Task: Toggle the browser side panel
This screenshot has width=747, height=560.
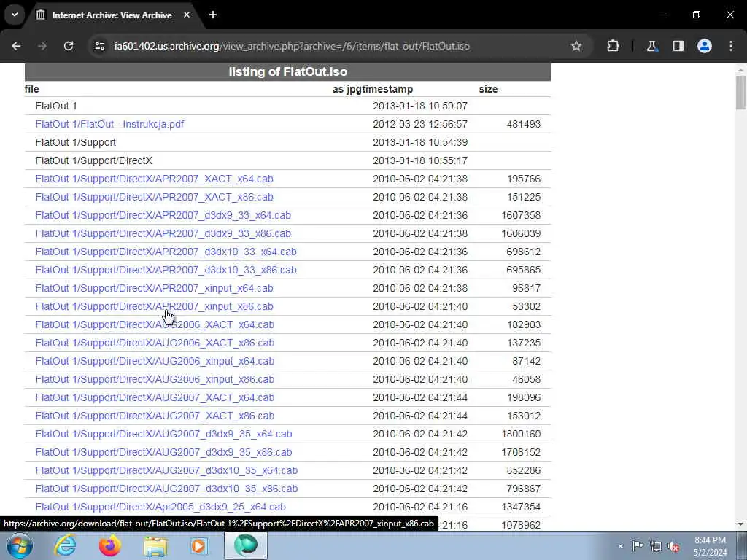Action: [678, 46]
